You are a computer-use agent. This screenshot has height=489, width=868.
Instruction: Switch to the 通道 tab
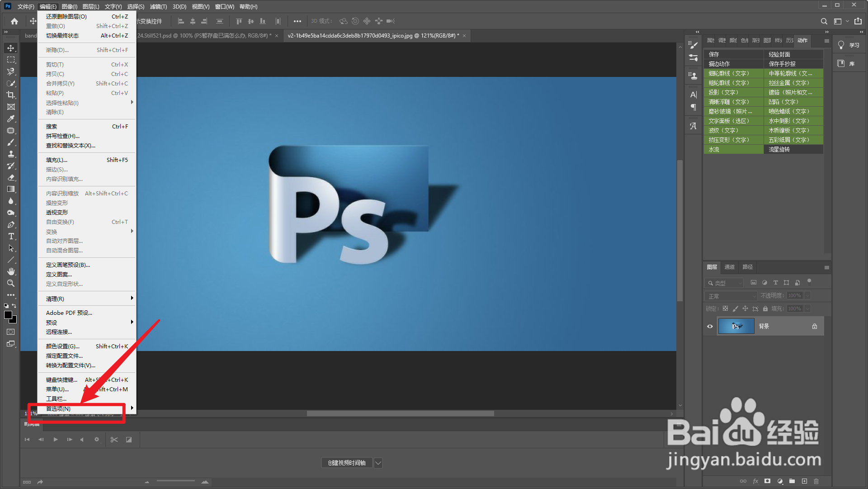tap(730, 267)
